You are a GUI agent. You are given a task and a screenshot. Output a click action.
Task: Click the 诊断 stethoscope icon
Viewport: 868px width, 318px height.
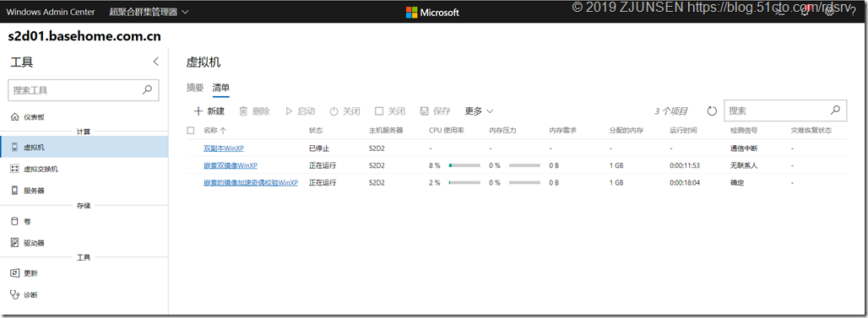tap(15, 294)
